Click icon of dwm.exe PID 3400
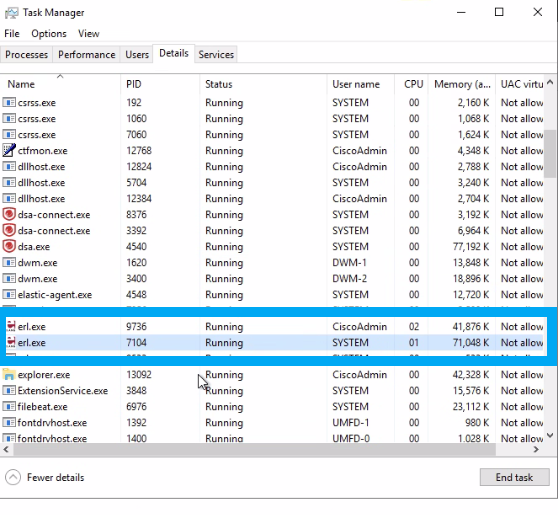The height and width of the screenshot is (515, 558). (x=9, y=279)
